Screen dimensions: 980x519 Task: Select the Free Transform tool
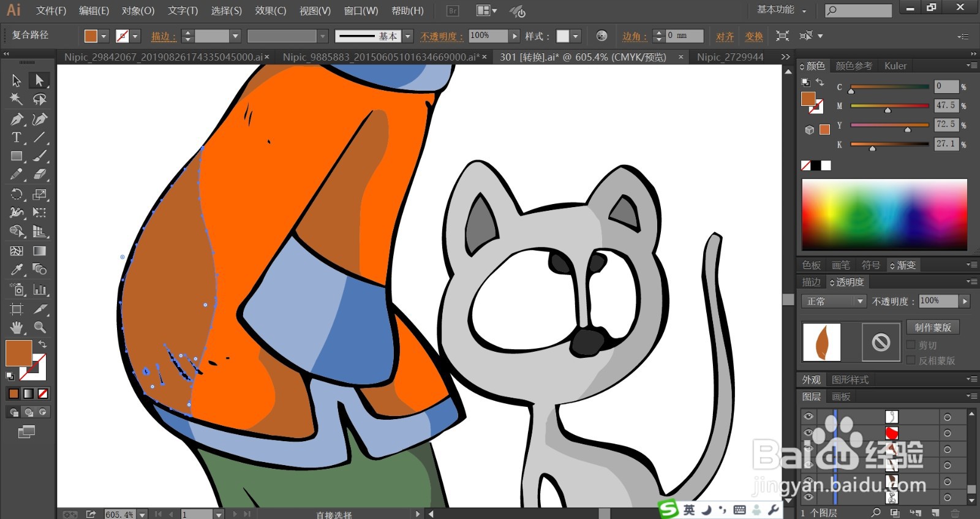tap(39, 213)
